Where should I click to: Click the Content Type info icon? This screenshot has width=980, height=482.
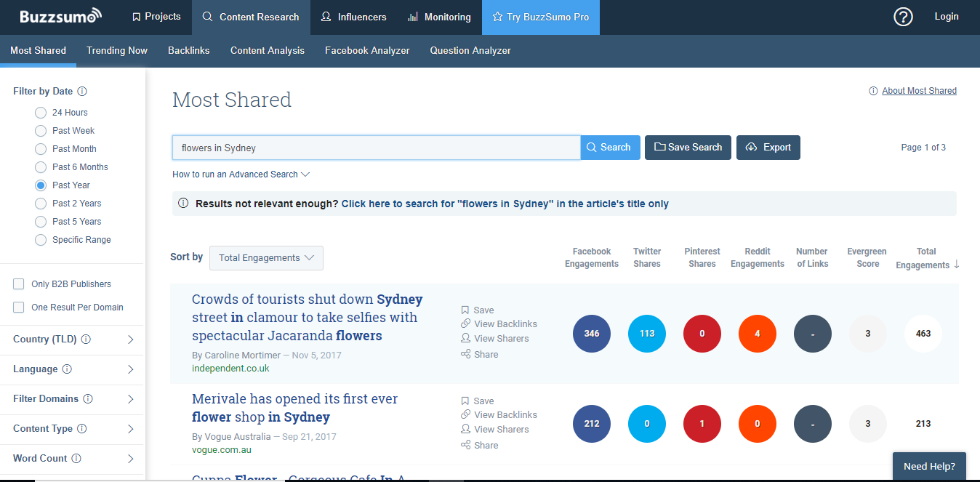point(82,429)
